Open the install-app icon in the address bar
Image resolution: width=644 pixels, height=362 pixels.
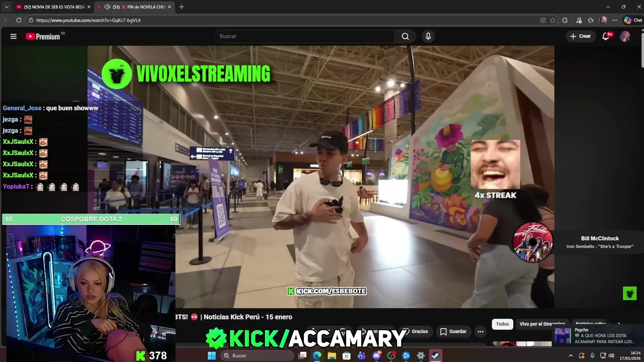coord(543,20)
